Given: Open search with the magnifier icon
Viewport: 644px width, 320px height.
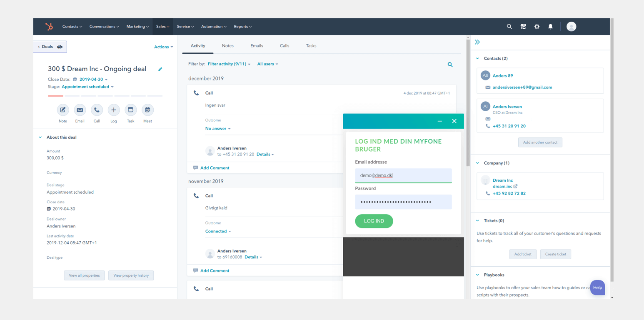Looking at the screenshot, I should 509,26.
